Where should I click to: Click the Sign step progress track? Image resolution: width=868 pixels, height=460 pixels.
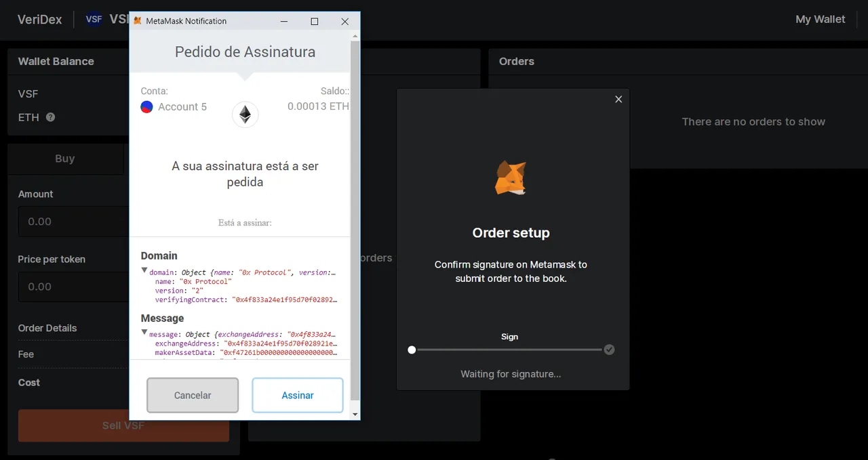(x=510, y=350)
